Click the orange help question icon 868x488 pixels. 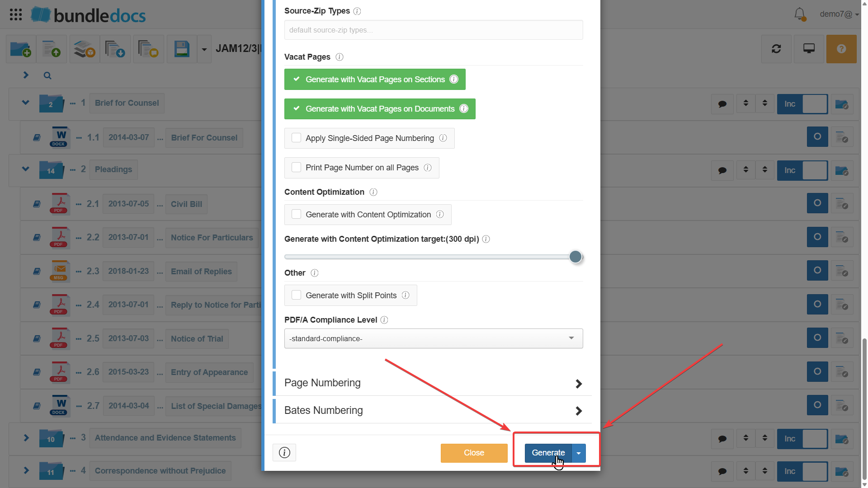click(x=841, y=49)
